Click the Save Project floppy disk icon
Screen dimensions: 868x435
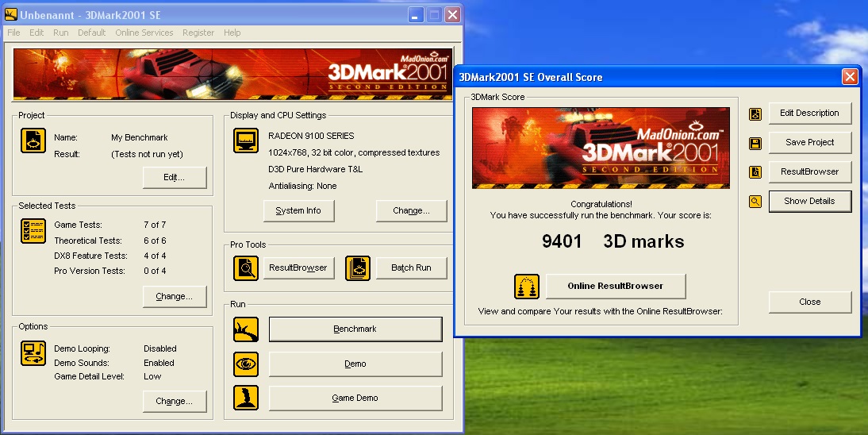[755, 144]
